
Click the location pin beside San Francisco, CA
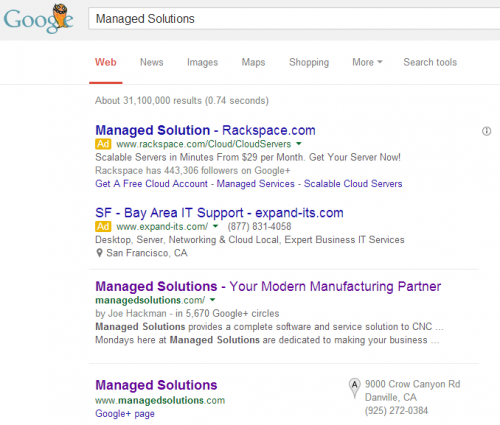[99, 253]
